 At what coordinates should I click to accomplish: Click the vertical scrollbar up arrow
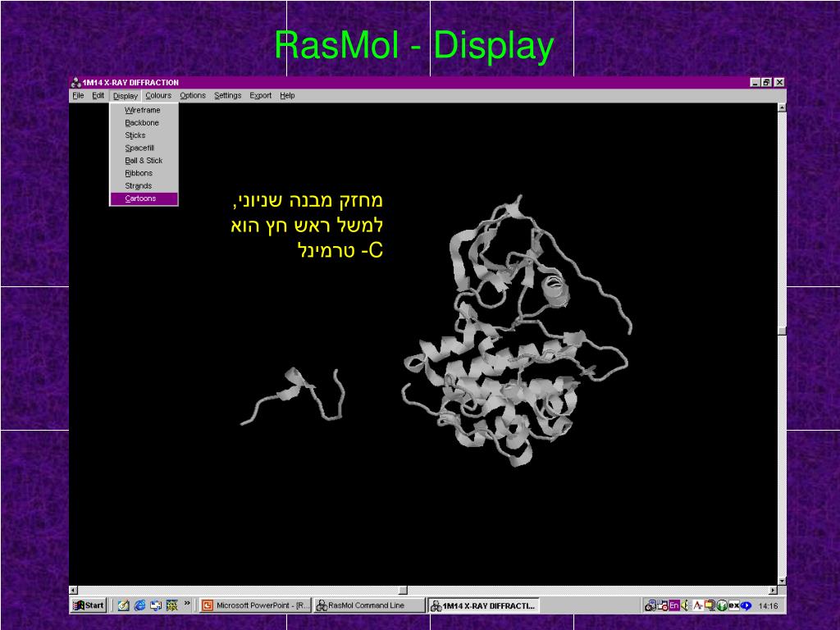(782, 107)
